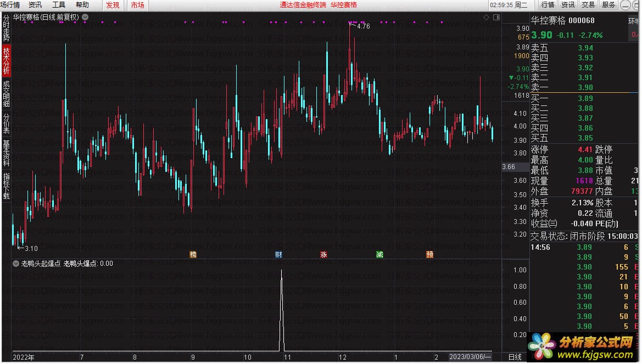Click the 2022年 label on the time axis
642x364 pixels.
click(x=23, y=357)
